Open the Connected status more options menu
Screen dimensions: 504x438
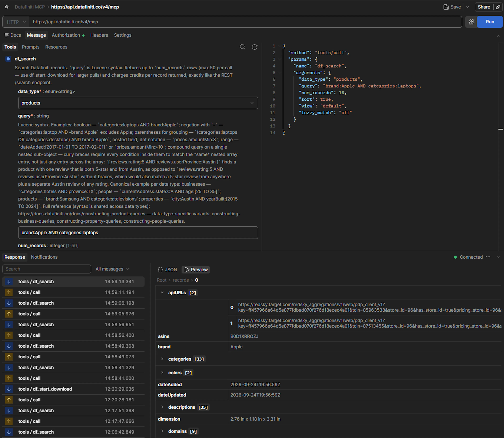point(488,257)
